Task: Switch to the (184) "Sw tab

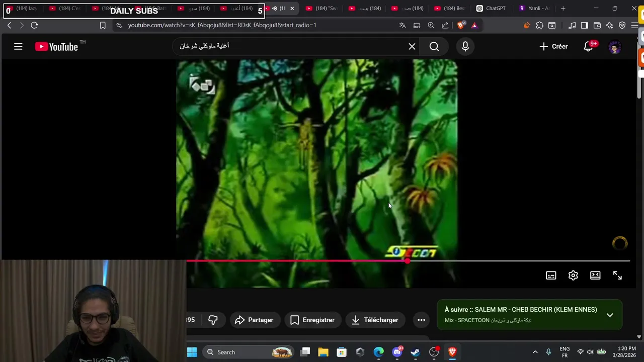Action: [x=321, y=9]
